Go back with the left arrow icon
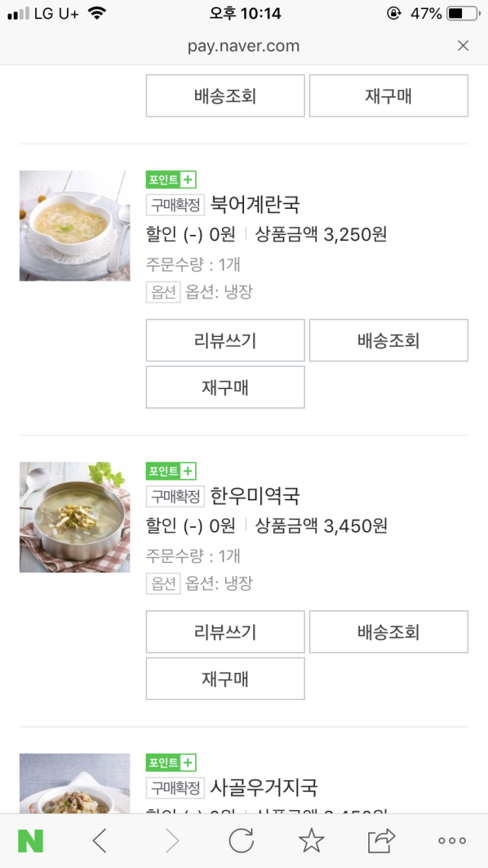Viewport: 488px width, 868px height. tap(100, 841)
